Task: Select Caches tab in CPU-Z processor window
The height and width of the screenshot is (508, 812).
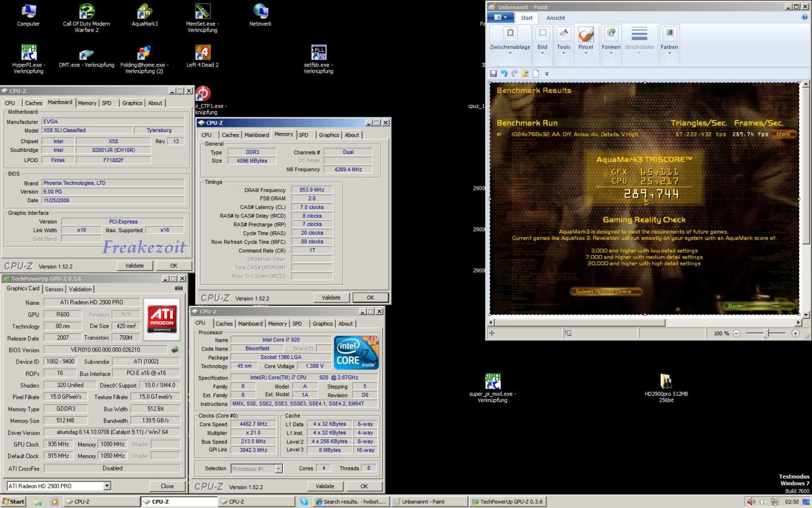Action: pyautogui.click(x=224, y=324)
